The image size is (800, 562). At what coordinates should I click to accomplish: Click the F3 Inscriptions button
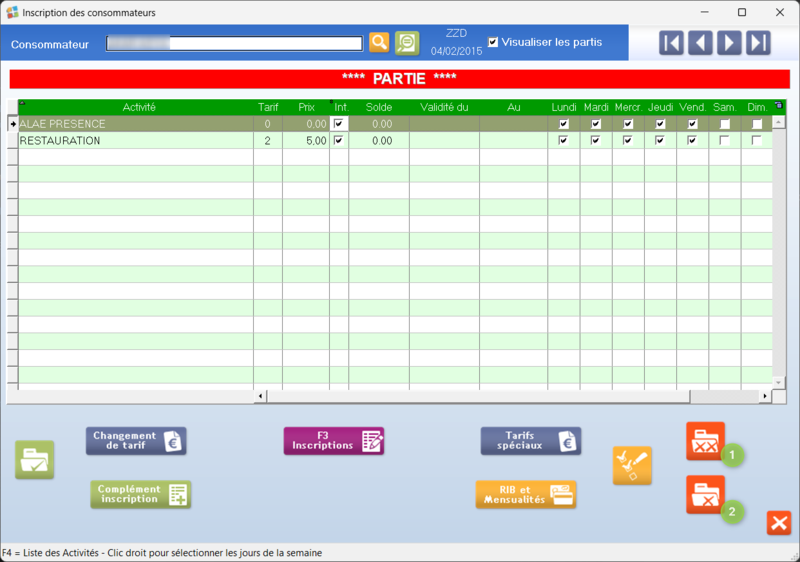pyautogui.click(x=334, y=441)
